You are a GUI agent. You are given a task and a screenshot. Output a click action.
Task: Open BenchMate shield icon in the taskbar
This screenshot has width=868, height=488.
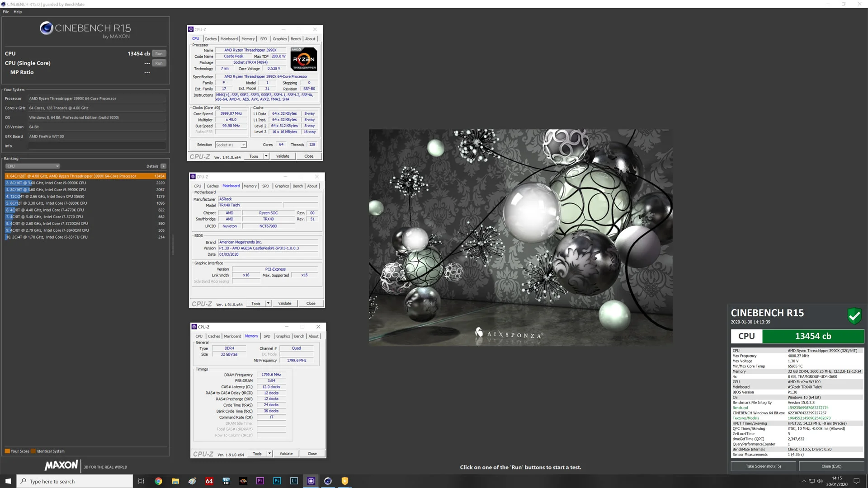(x=345, y=481)
